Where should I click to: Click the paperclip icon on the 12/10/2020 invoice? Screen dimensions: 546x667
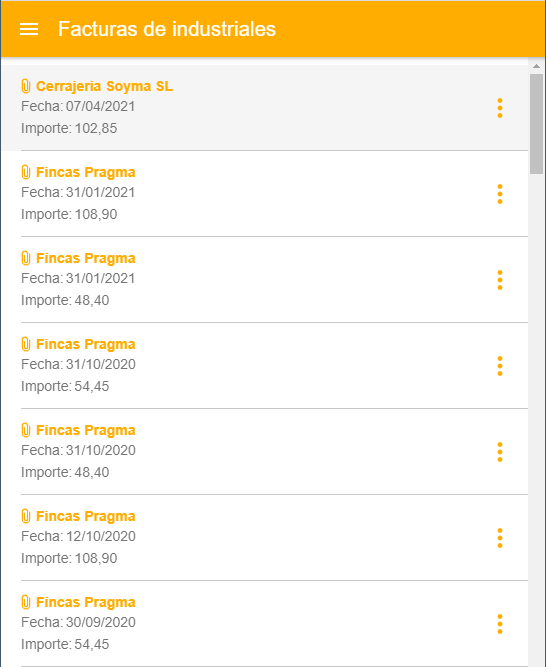coord(26,516)
